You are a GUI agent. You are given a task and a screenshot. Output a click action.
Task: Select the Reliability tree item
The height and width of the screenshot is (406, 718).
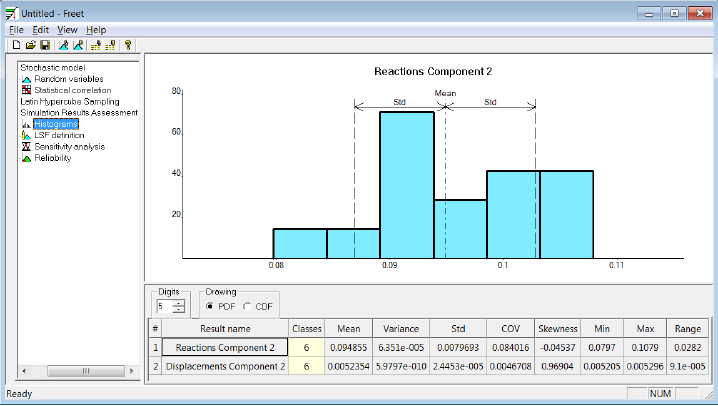tap(53, 158)
